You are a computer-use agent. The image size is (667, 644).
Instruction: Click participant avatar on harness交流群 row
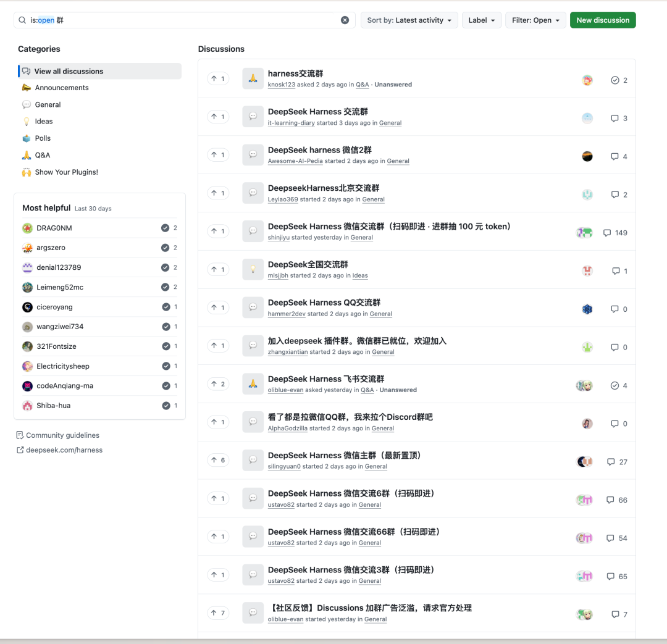[587, 80]
